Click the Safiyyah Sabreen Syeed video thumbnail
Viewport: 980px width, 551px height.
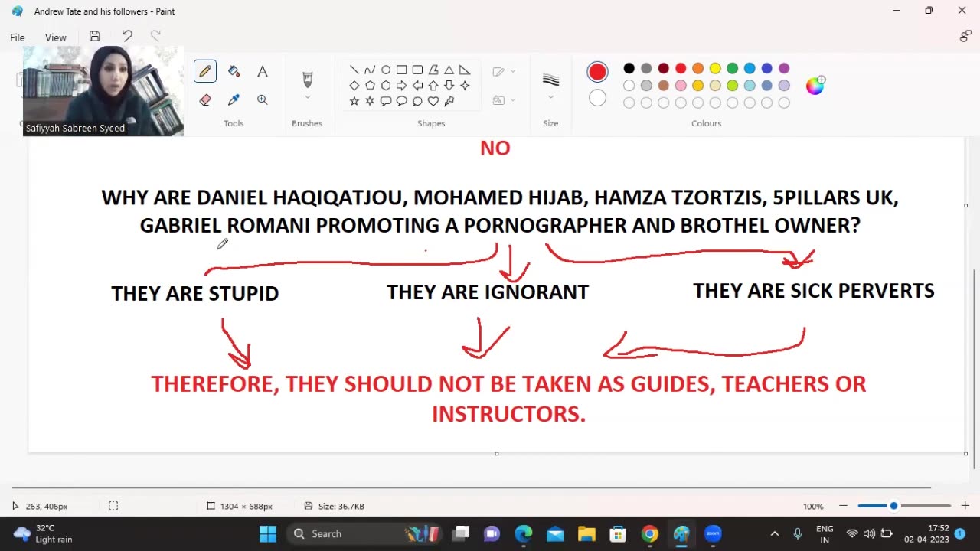coord(103,91)
